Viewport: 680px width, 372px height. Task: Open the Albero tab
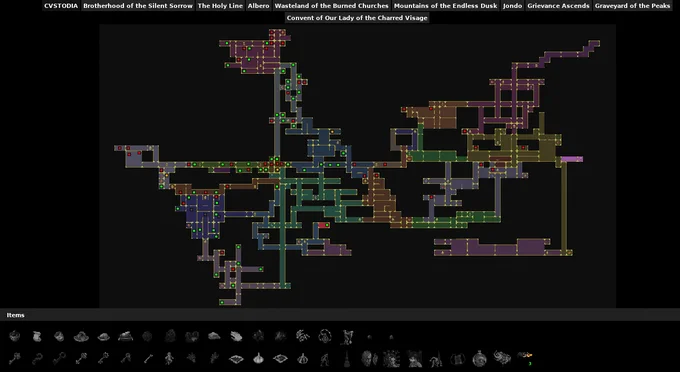(258, 6)
